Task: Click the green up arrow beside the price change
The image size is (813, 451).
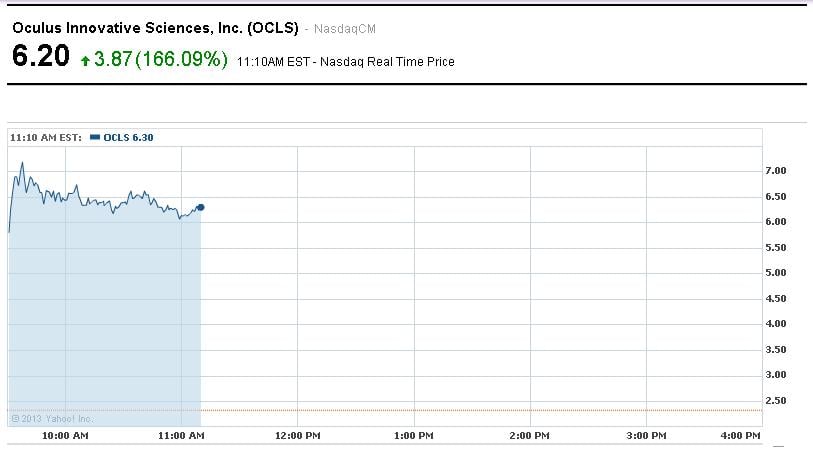Action: [x=86, y=61]
